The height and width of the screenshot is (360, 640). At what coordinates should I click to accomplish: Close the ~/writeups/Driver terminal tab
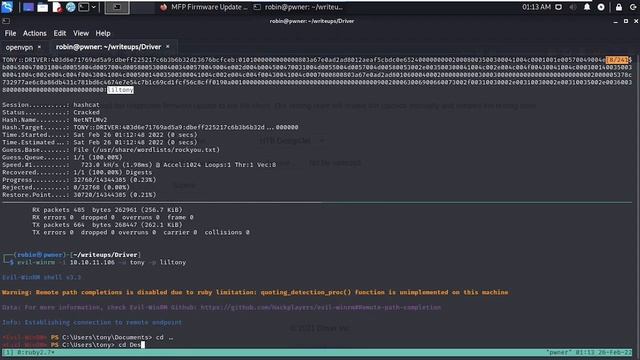pos(168,47)
